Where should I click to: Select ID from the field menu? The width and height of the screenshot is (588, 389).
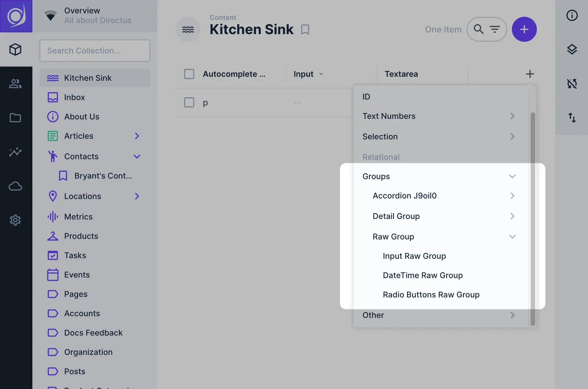(x=366, y=96)
